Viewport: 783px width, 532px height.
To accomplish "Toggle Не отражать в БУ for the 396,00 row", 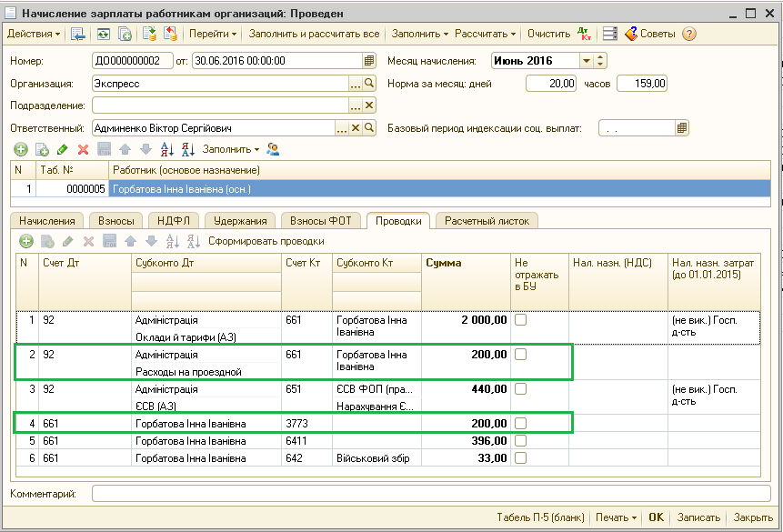I will 521,441.
